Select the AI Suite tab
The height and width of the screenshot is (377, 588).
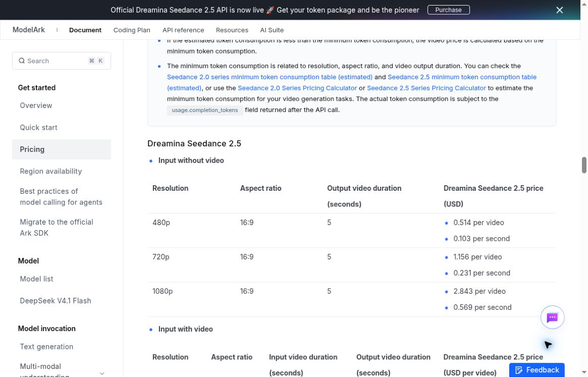272,30
